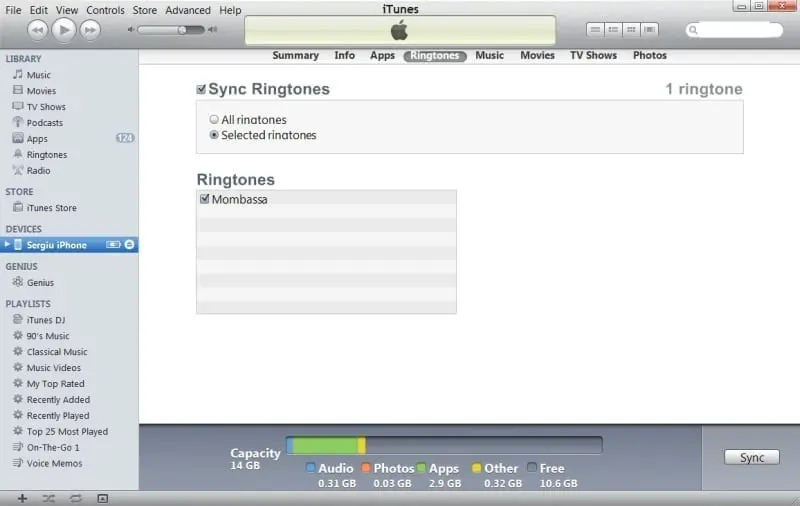
Task: Open the File menu
Action: 13,10
